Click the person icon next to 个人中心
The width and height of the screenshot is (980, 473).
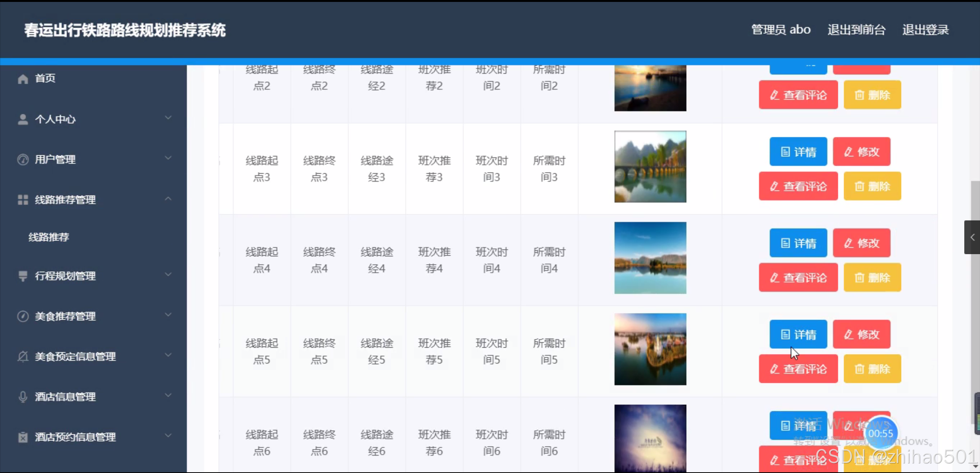(23, 119)
